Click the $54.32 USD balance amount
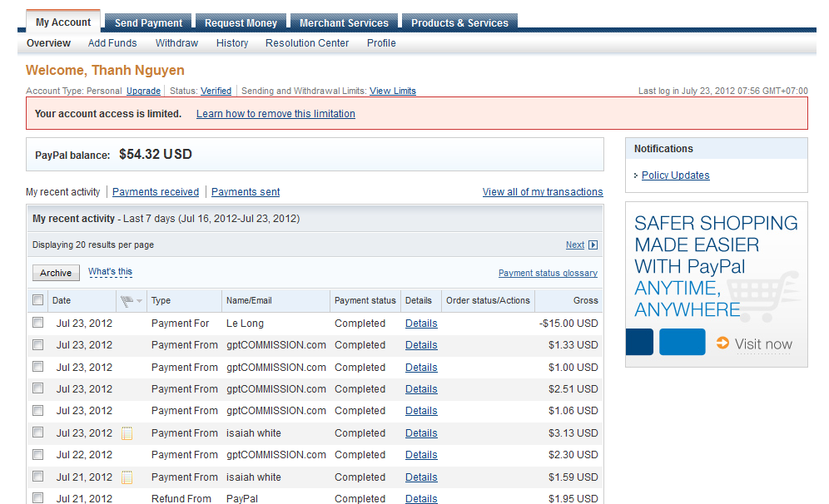 [156, 154]
